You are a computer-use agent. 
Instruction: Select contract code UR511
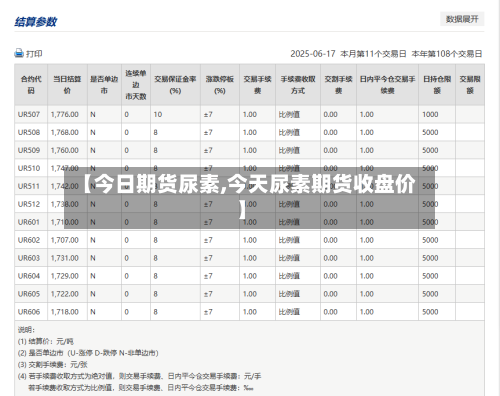(x=29, y=186)
